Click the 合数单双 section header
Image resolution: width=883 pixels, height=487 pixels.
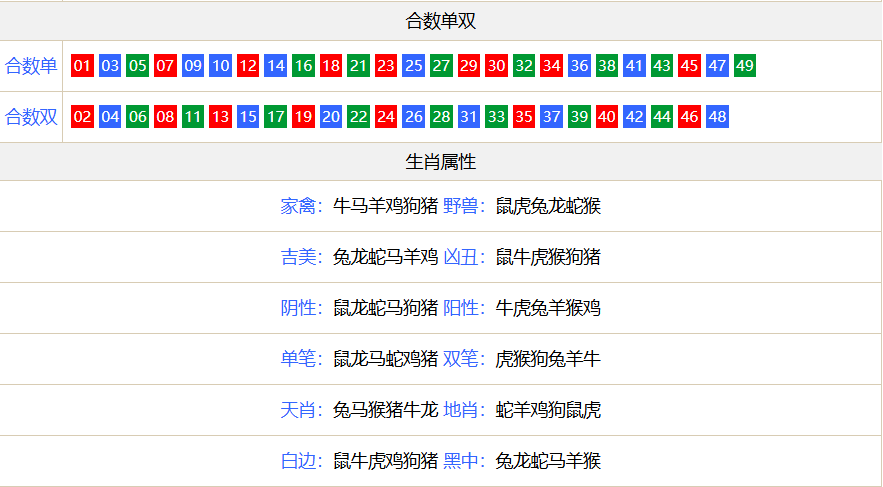point(441,21)
